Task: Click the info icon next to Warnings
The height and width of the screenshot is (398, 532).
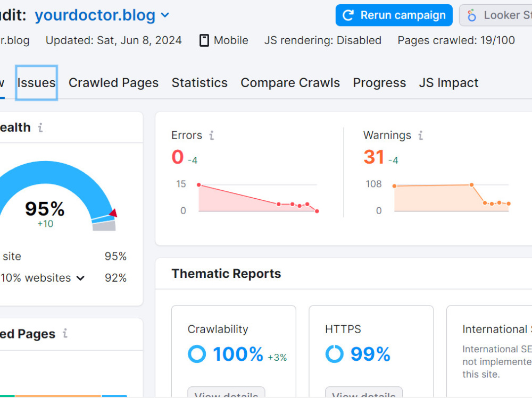Action: pyautogui.click(x=420, y=136)
